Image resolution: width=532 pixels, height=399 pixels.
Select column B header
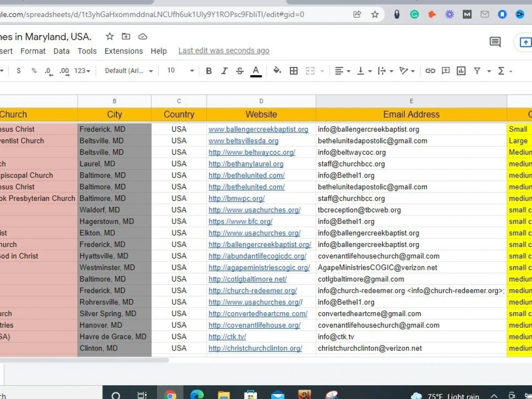114,101
